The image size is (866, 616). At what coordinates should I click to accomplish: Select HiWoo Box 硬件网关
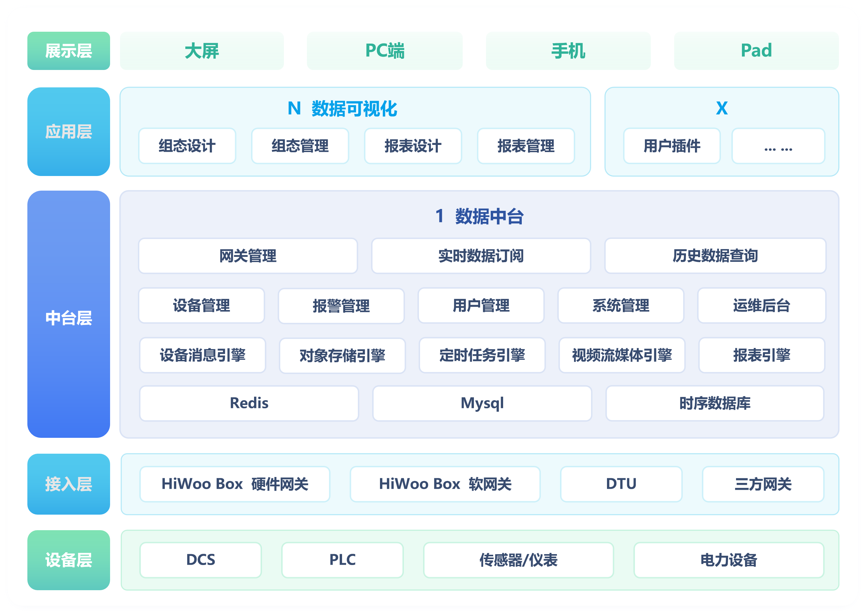coord(235,484)
